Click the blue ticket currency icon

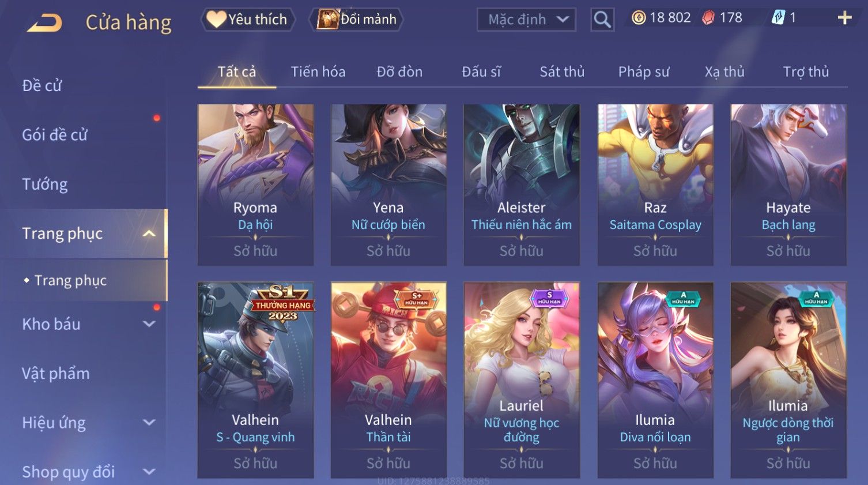click(x=778, y=18)
